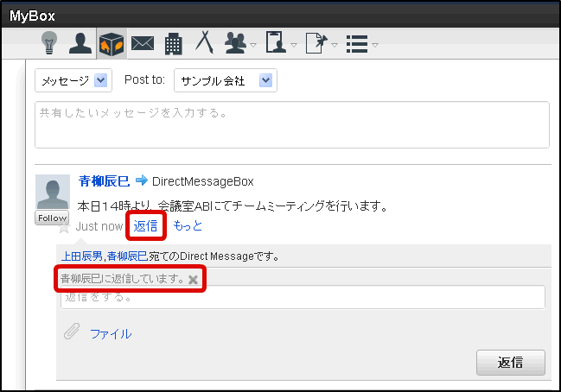Open the lightbulb ideas icon

pyautogui.click(x=49, y=42)
